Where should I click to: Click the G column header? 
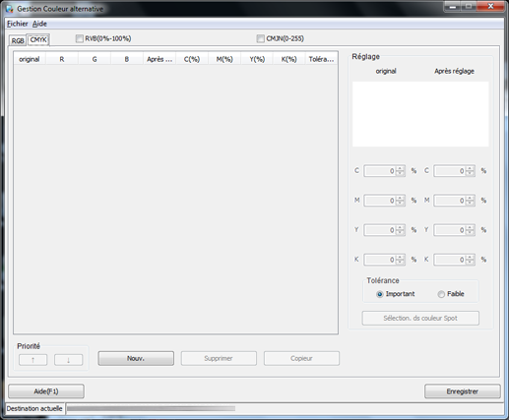tap(95, 59)
